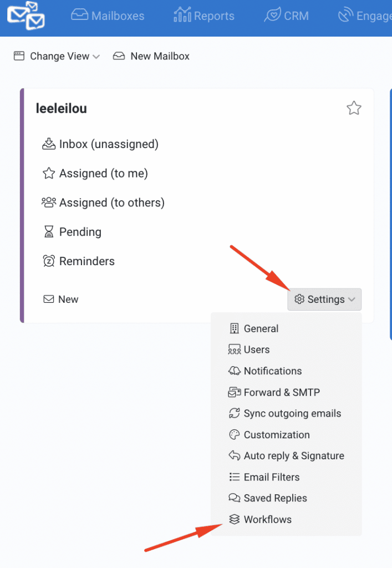Click the Pending hourglass icon

click(49, 232)
